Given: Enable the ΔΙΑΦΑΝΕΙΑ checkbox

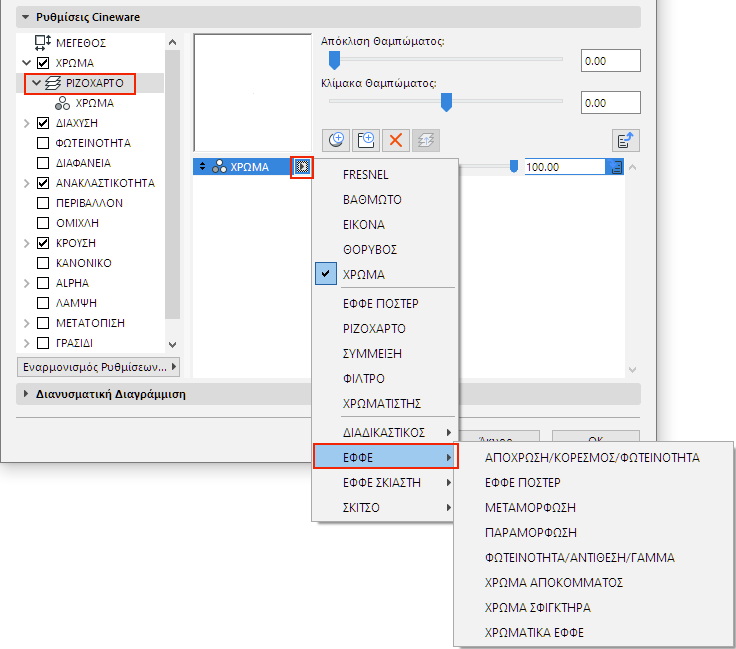Looking at the screenshot, I should tap(43, 163).
